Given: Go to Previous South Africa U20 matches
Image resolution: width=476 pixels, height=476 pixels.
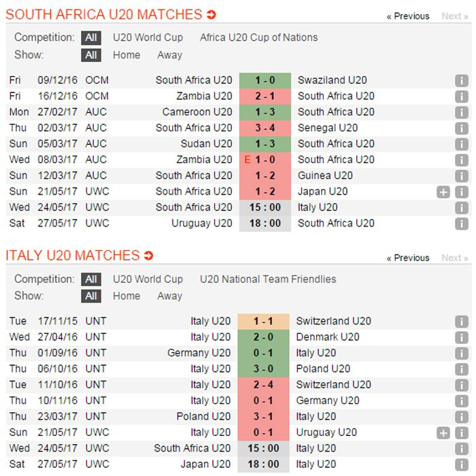Looking at the screenshot, I should pos(408,16).
